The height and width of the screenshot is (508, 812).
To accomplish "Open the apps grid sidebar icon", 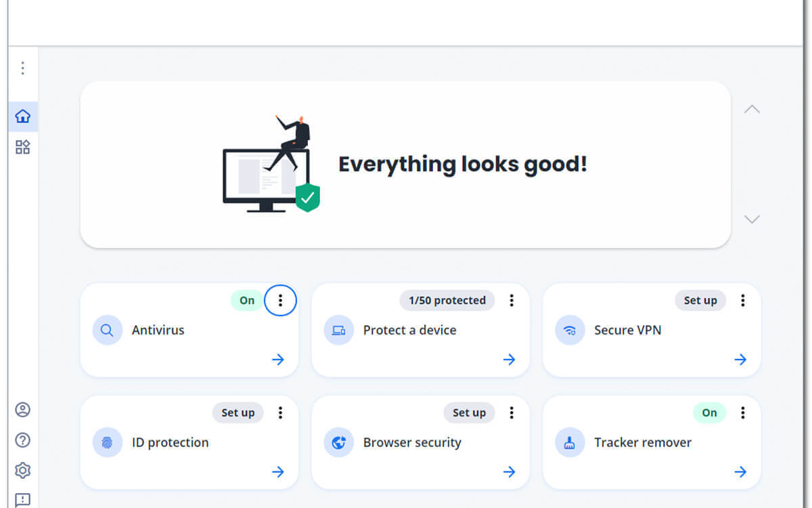I will 22,147.
